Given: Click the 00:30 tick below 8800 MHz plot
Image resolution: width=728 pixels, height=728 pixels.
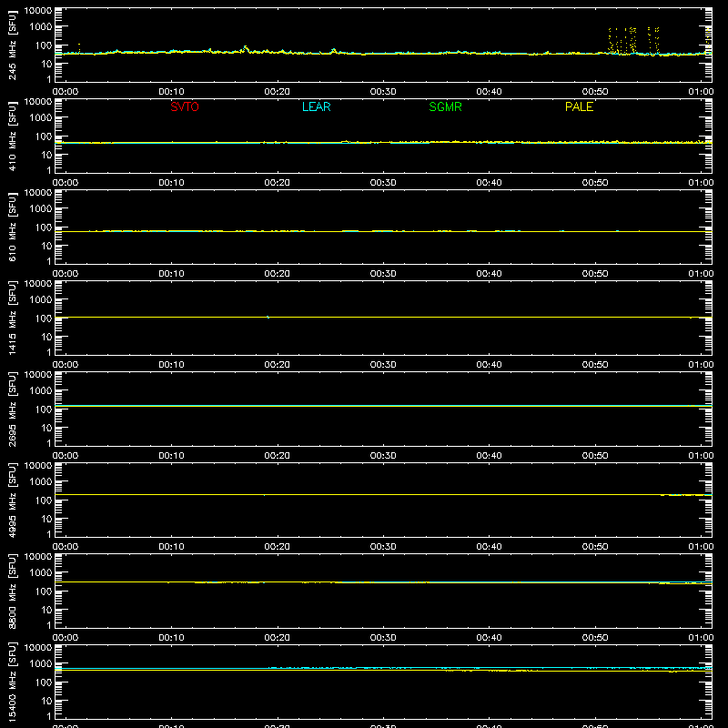Looking at the screenshot, I should 383,638.
